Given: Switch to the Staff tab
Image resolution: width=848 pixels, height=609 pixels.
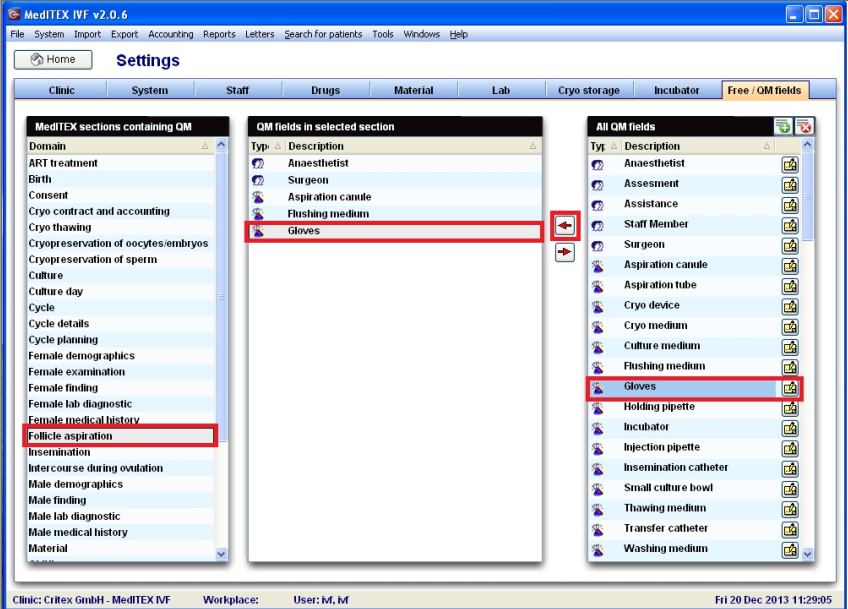Looking at the screenshot, I should [x=237, y=90].
